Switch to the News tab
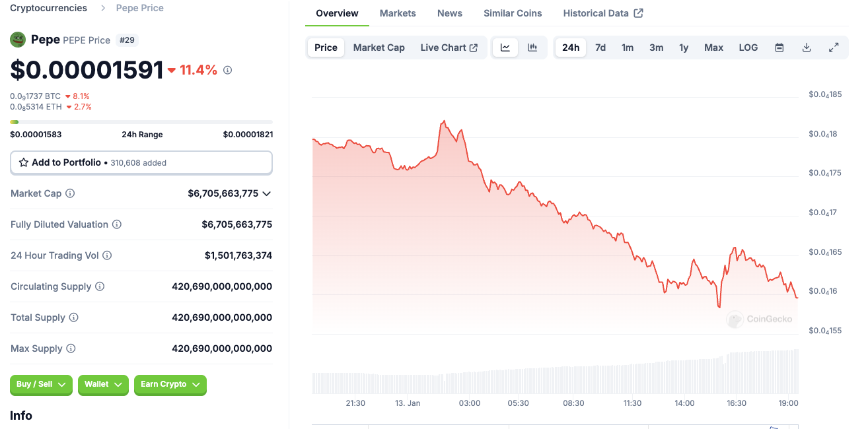Viewport: 868px width, 429px height. [450, 13]
